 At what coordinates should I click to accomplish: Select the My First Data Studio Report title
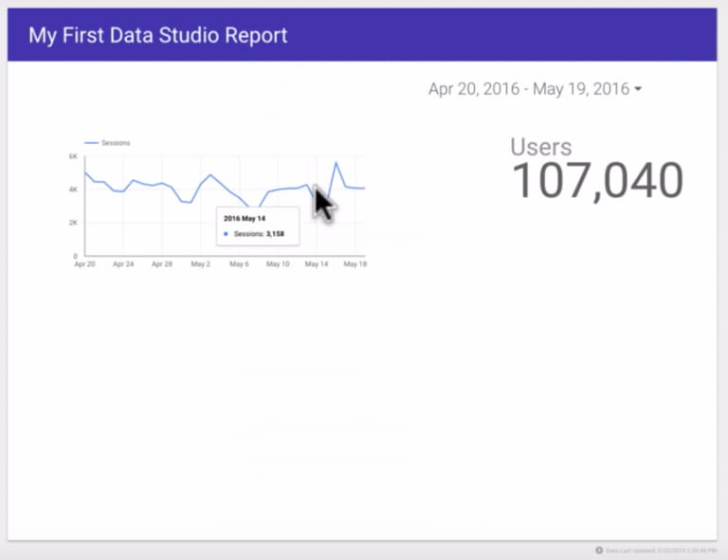click(x=157, y=36)
